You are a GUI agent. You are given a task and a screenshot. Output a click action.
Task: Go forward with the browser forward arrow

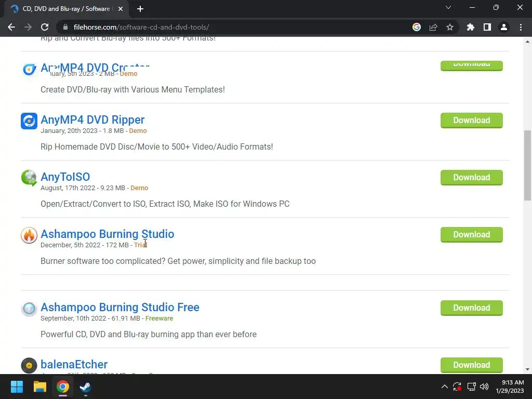[x=28, y=27]
